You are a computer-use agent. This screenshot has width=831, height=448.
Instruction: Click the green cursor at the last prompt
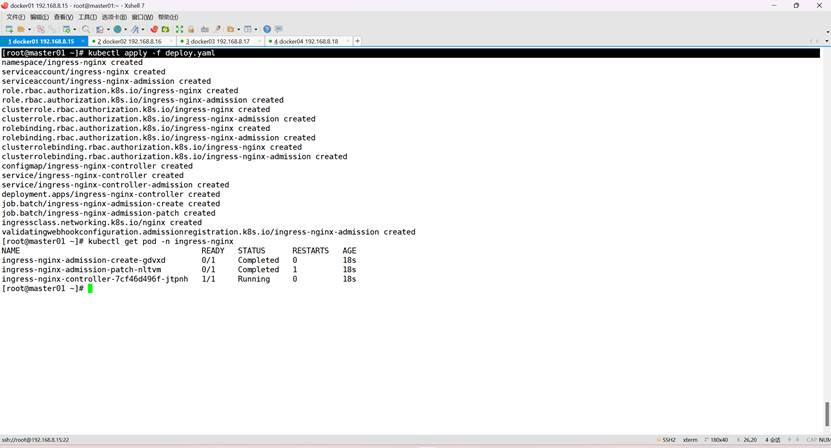(x=90, y=288)
